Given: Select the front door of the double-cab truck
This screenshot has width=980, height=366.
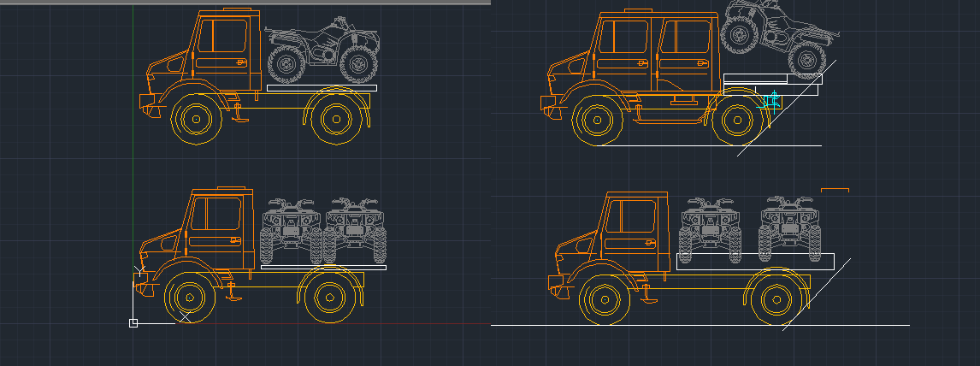Looking at the screenshot, I should 623,55.
